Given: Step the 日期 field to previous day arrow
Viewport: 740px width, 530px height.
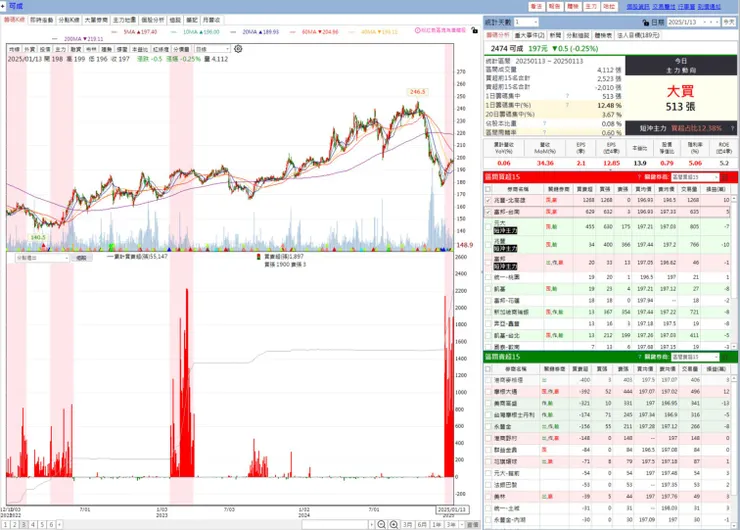Looking at the screenshot, I should click(705, 22).
